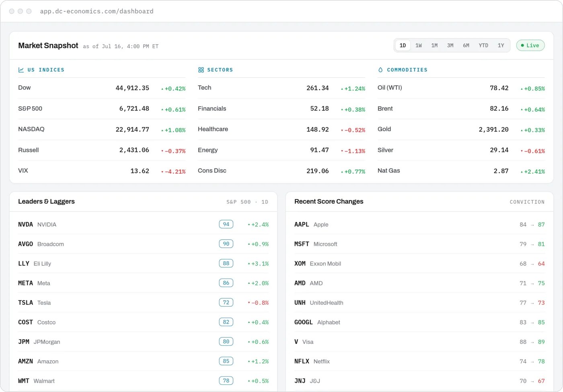Select the YTD time range
The image size is (563, 392).
483,45
